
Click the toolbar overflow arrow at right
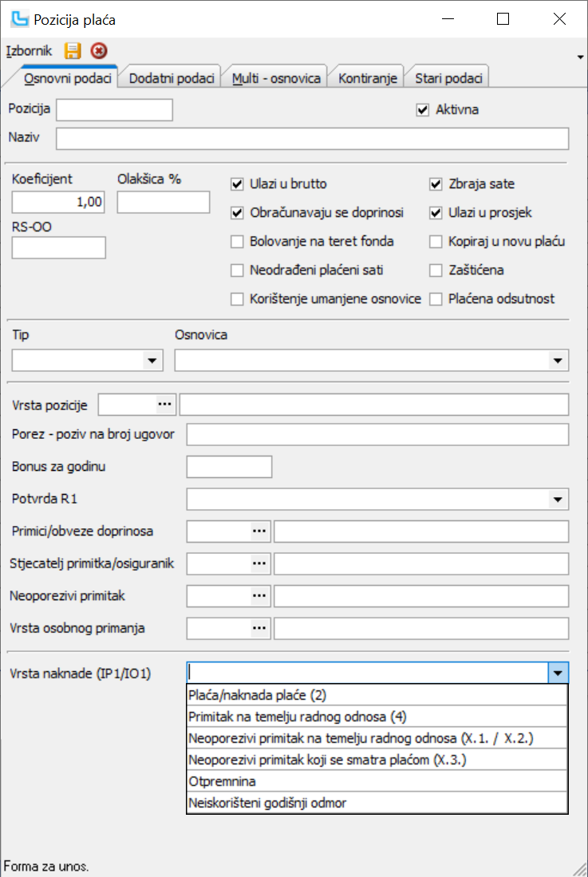tap(580, 57)
